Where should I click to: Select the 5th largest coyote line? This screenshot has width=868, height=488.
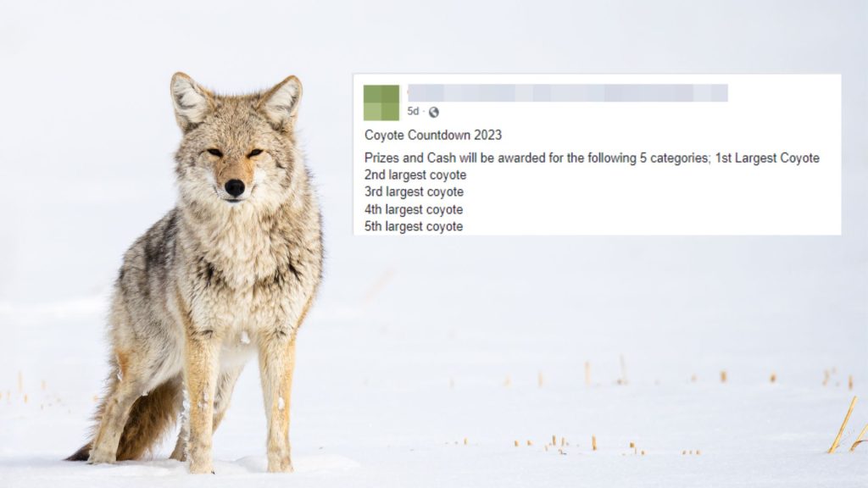414,226
